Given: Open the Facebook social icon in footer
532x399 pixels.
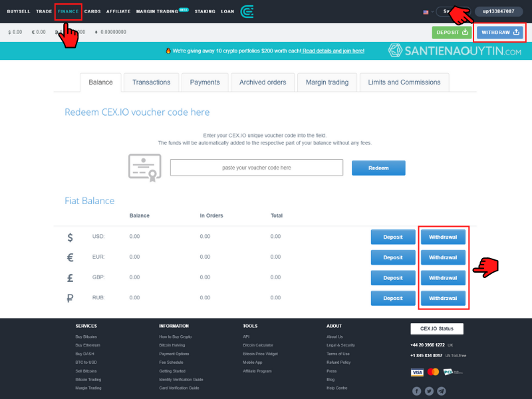Looking at the screenshot, I should pos(417,391).
